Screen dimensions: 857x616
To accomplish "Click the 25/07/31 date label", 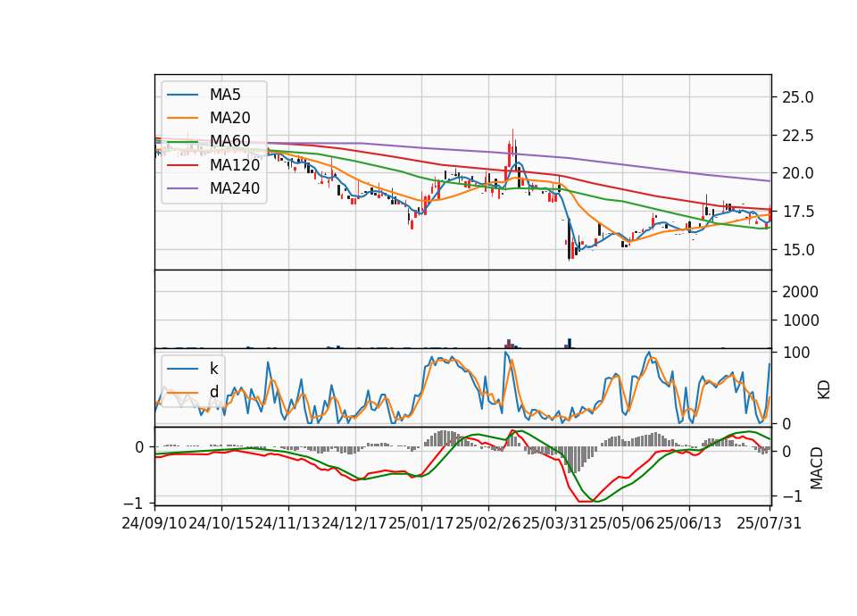I will pyautogui.click(x=769, y=524).
